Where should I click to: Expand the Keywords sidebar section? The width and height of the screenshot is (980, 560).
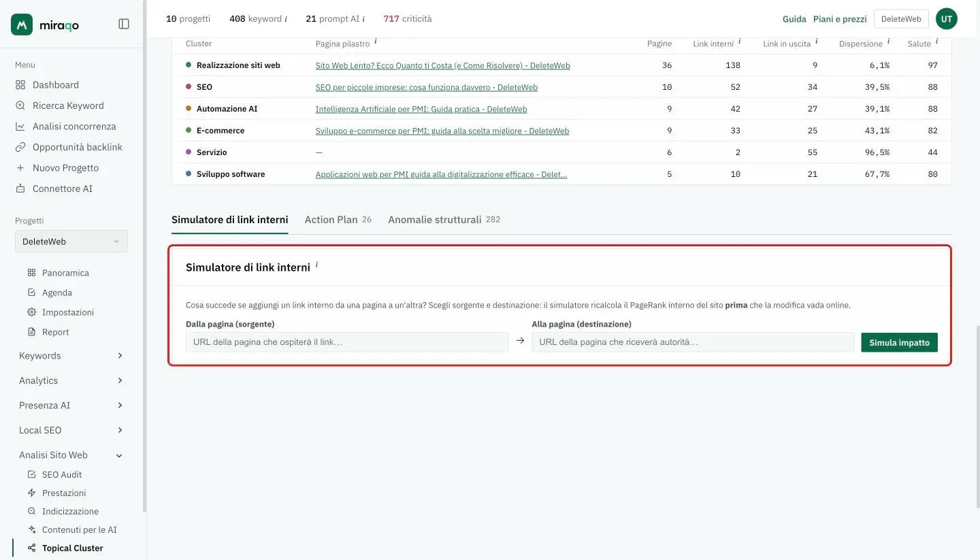click(71, 356)
